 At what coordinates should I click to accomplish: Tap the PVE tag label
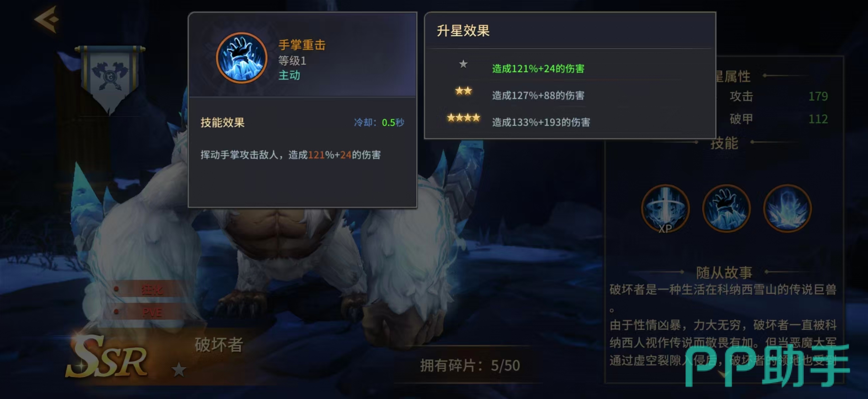coord(152,312)
